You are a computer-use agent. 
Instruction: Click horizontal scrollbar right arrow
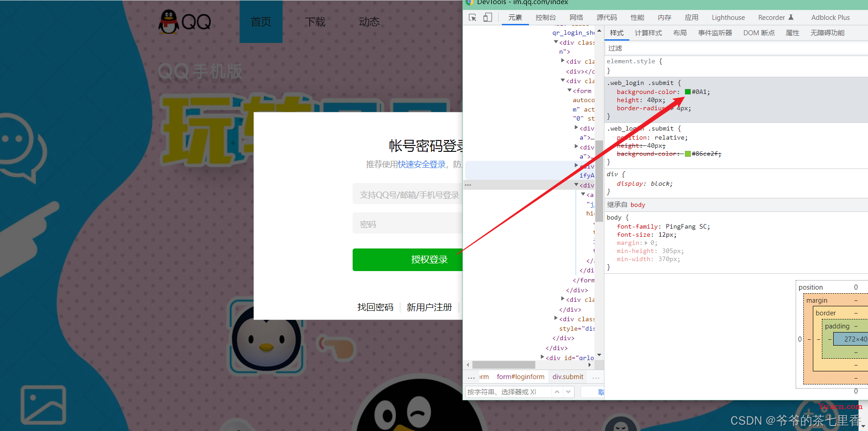pos(590,365)
